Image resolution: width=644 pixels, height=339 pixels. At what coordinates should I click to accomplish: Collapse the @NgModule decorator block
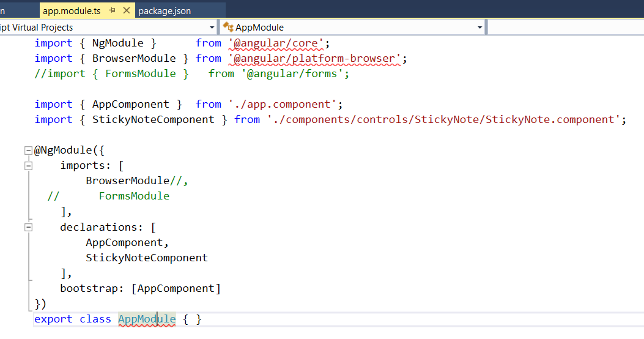28,151
